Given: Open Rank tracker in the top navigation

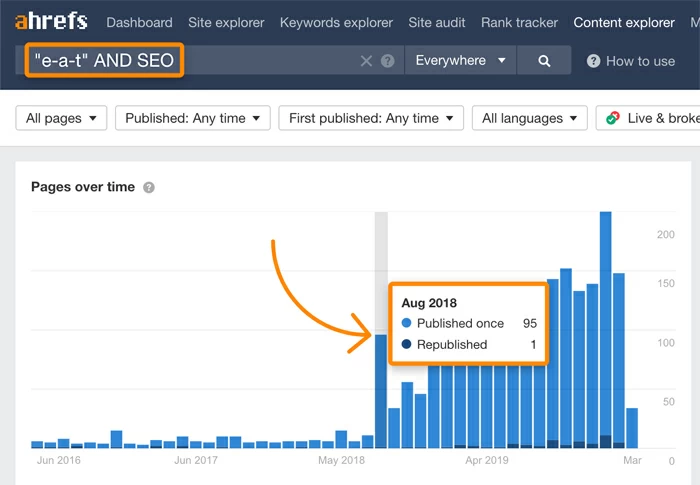Looking at the screenshot, I should coord(519,22).
